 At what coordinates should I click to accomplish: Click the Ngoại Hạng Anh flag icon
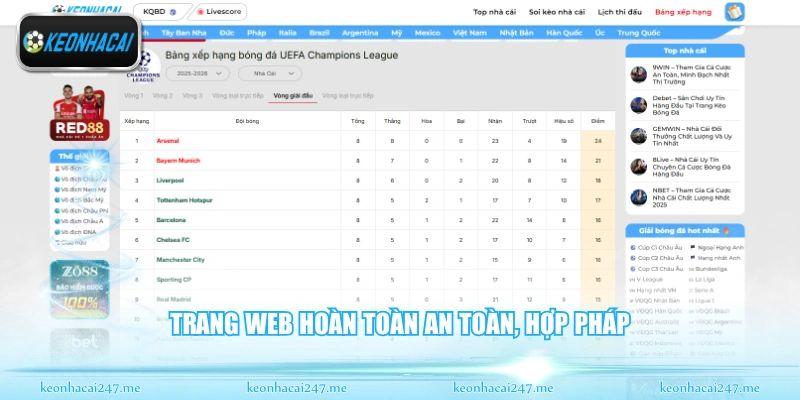pyautogui.click(x=692, y=247)
